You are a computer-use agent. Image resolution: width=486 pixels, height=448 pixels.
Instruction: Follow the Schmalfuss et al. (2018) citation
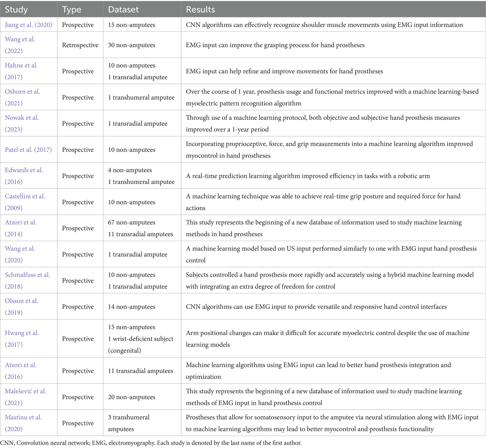(x=27, y=275)
